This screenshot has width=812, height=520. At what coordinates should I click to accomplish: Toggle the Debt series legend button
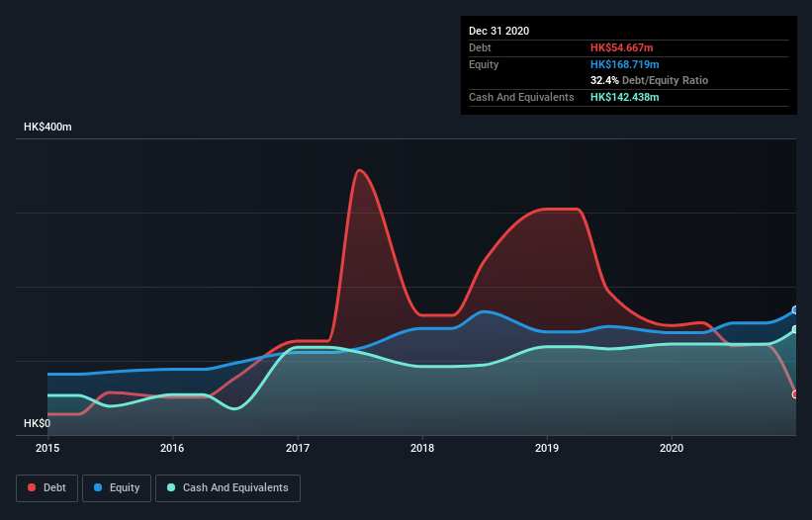pyautogui.click(x=47, y=488)
